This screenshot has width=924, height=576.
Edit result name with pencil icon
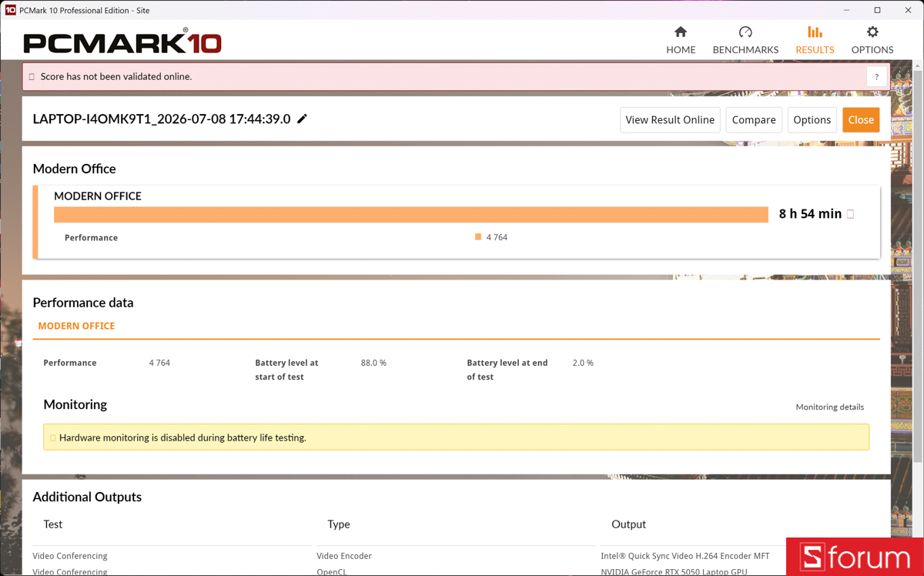[x=303, y=119]
